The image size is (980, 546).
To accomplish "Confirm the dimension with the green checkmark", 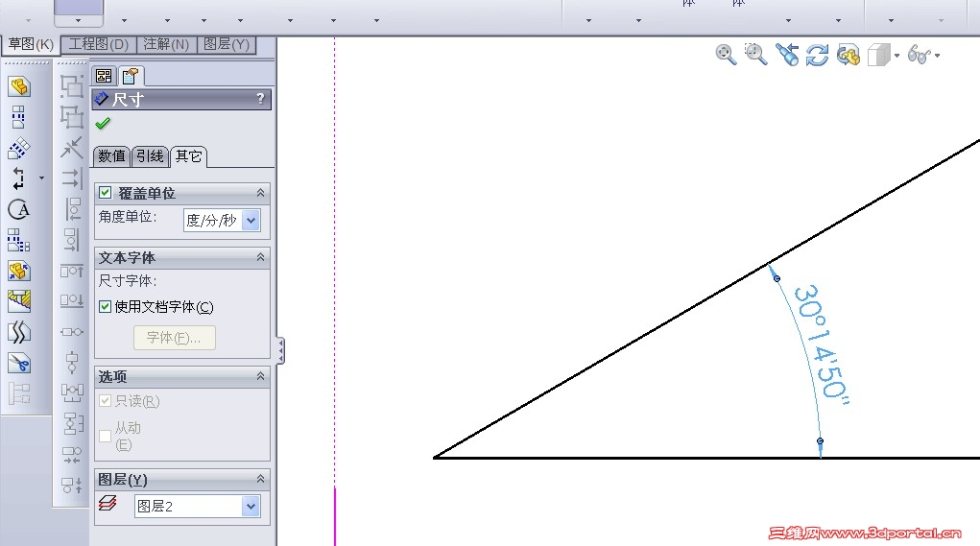I will 103,124.
